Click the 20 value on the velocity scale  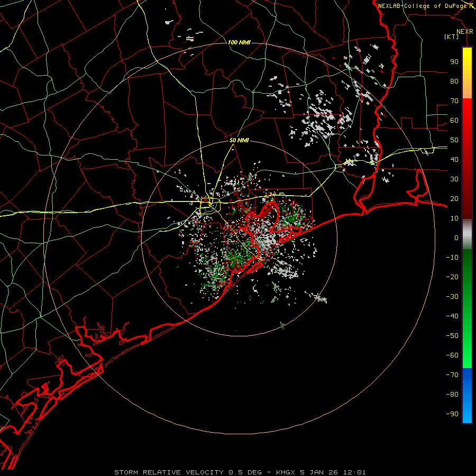click(454, 198)
